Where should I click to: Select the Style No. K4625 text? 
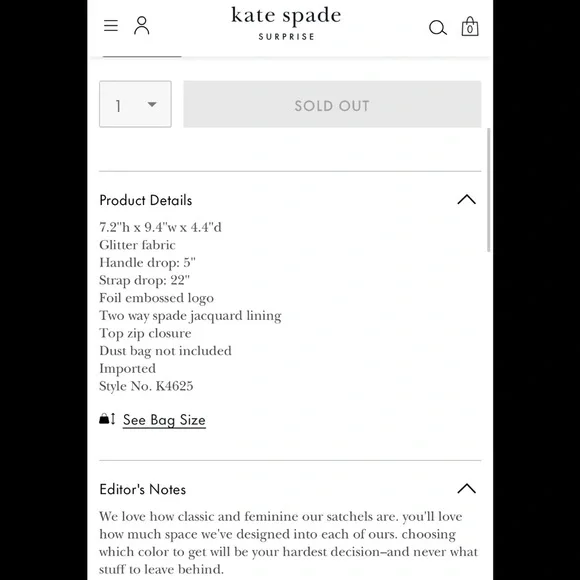146,386
